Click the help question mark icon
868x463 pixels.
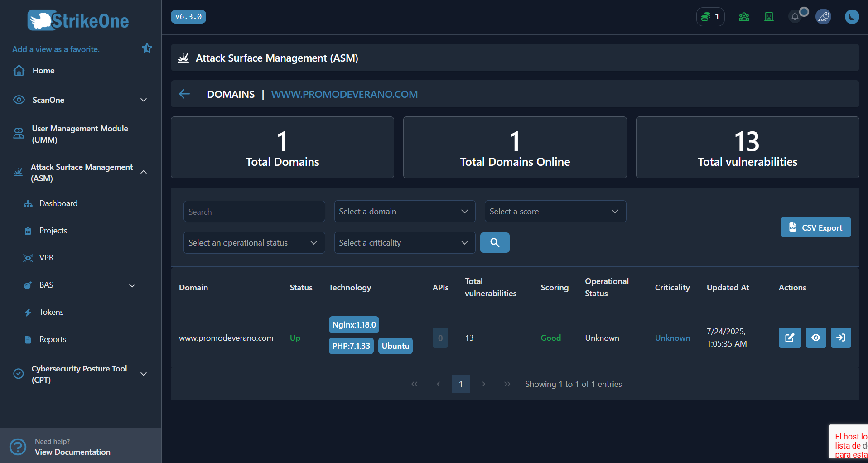click(x=18, y=447)
